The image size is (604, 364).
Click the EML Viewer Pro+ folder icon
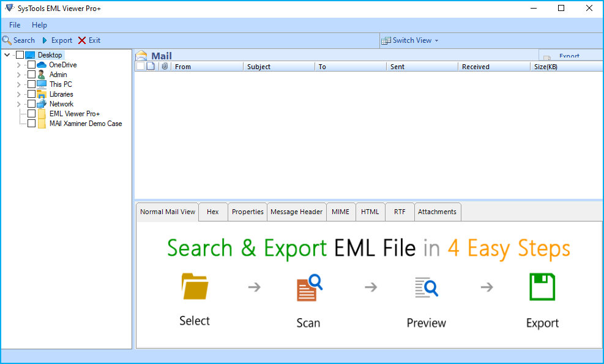pos(42,114)
